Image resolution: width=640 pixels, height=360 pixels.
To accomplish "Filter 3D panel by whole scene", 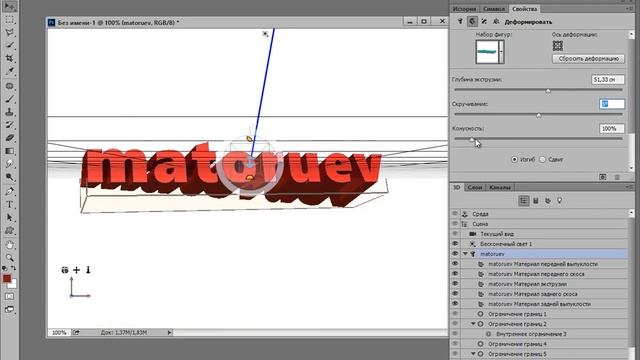I will 524,200.
